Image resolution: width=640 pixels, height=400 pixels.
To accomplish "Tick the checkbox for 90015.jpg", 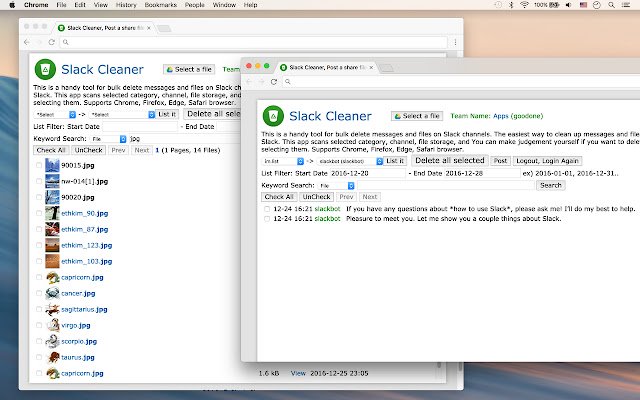I will (39, 165).
